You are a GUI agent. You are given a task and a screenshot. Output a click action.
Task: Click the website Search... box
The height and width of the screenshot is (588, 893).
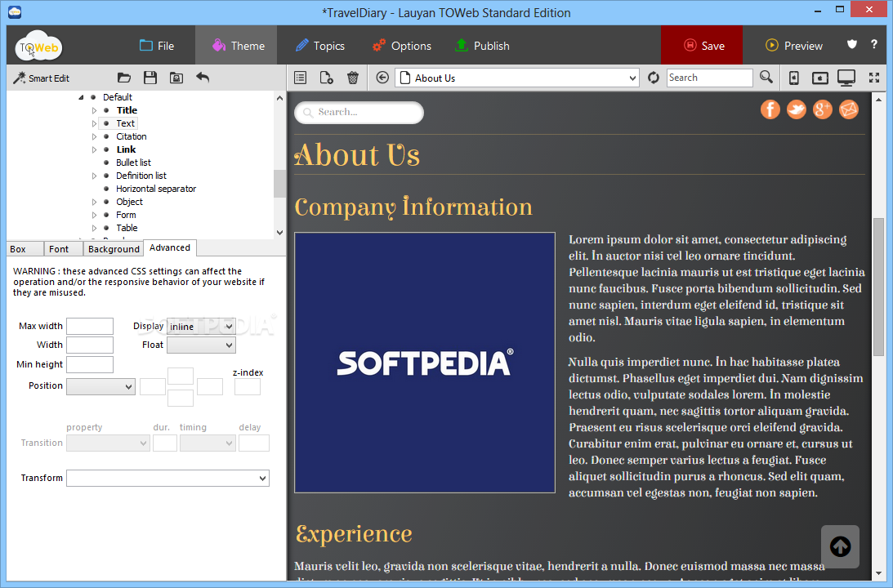359,112
